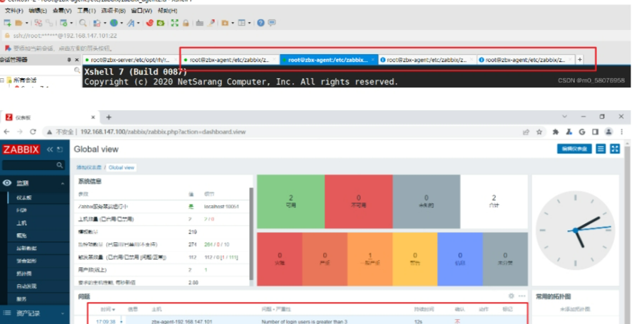Open the problems widget gear settings icon
This screenshot has width=644, height=324.
pyautogui.click(x=511, y=296)
